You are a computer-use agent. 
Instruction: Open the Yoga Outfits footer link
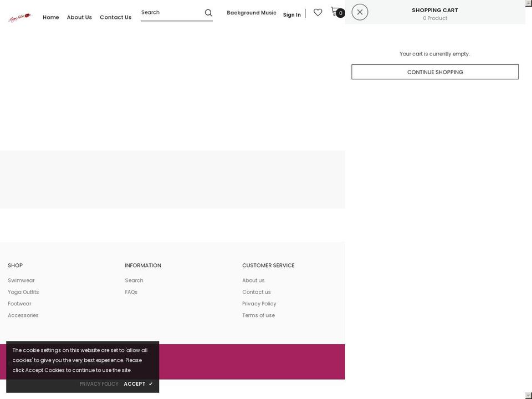coord(23,292)
